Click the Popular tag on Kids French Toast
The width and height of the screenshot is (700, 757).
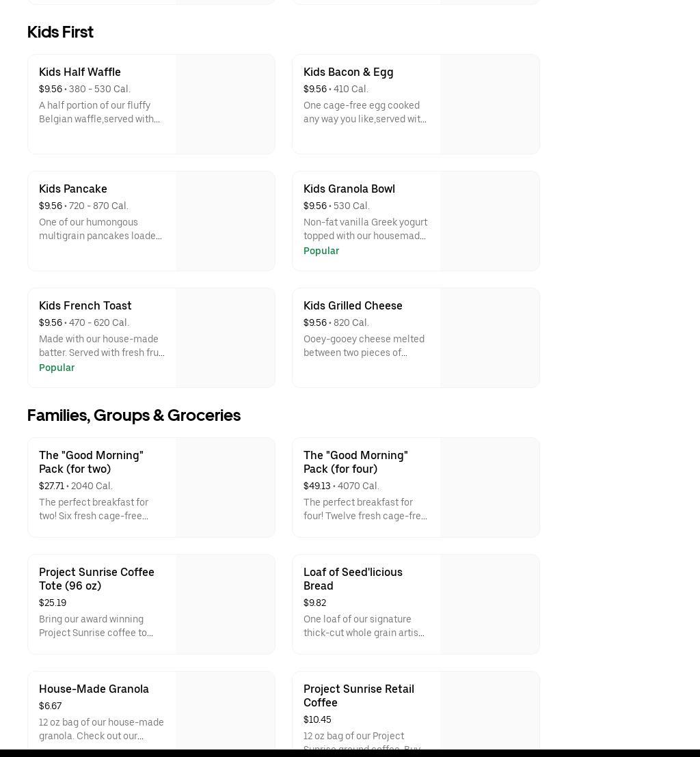57,368
